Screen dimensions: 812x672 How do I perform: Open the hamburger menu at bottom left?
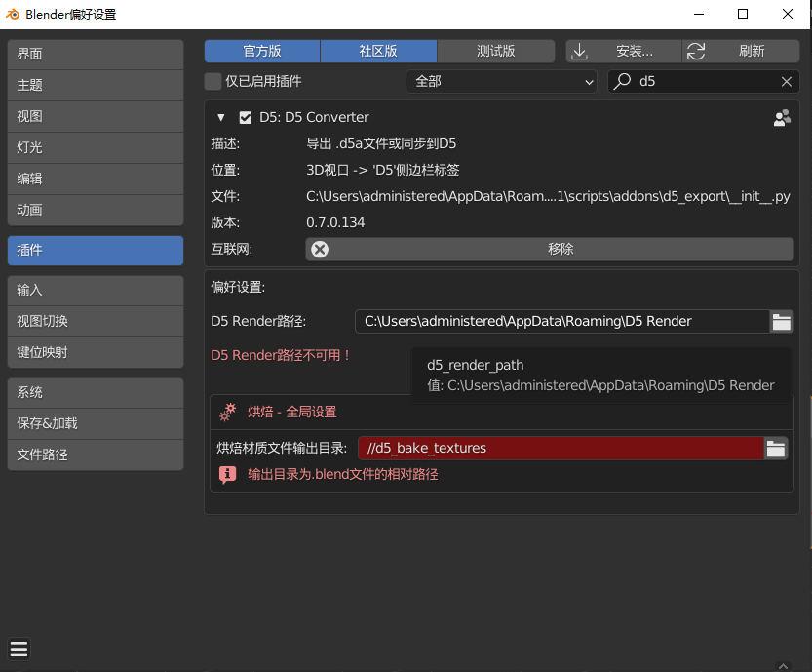pyautogui.click(x=19, y=649)
